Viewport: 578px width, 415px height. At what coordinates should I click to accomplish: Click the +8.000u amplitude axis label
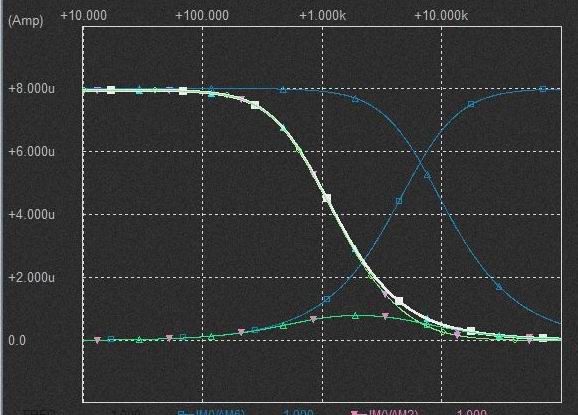(32, 89)
